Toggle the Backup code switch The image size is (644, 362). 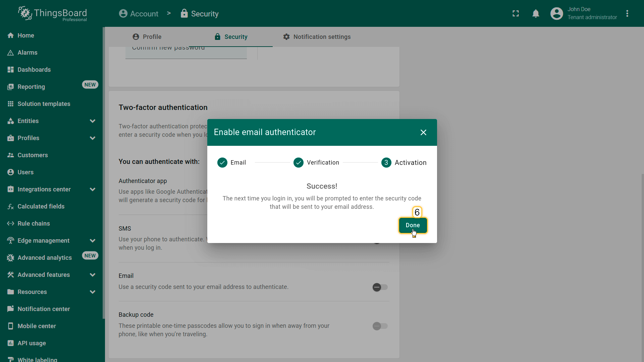click(x=380, y=326)
